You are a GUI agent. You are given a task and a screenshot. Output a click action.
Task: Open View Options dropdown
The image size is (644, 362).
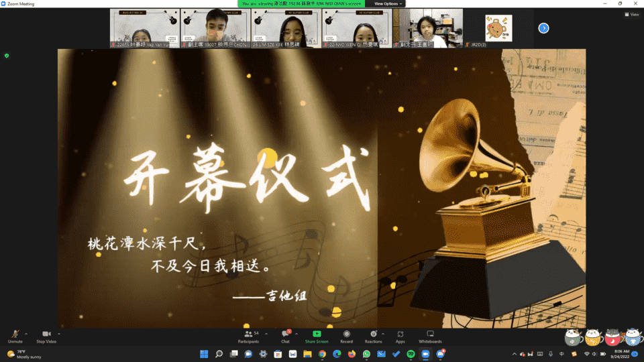click(388, 4)
